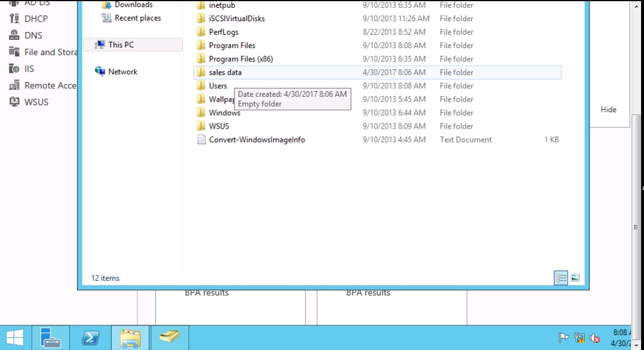This screenshot has height=350, width=644.
Task: Select WSUS in the Server Manager sidebar
Action: pyautogui.click(x=36, y=102)
